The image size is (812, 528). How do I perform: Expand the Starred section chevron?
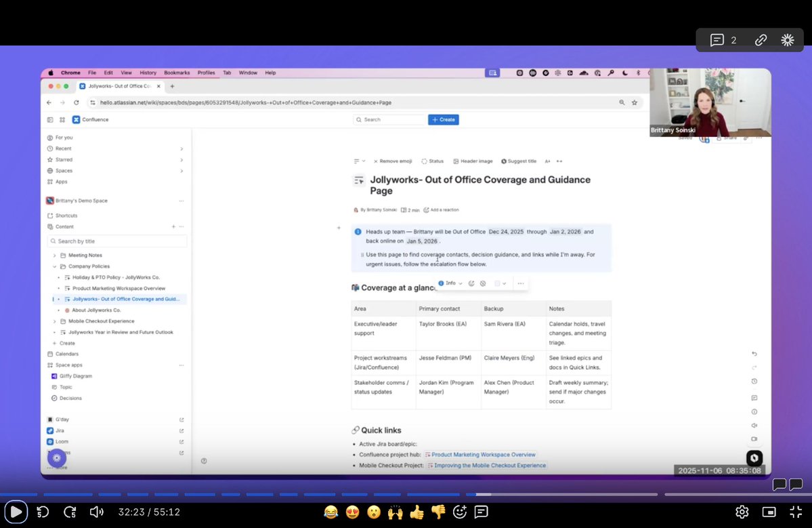tap(181, 159)
